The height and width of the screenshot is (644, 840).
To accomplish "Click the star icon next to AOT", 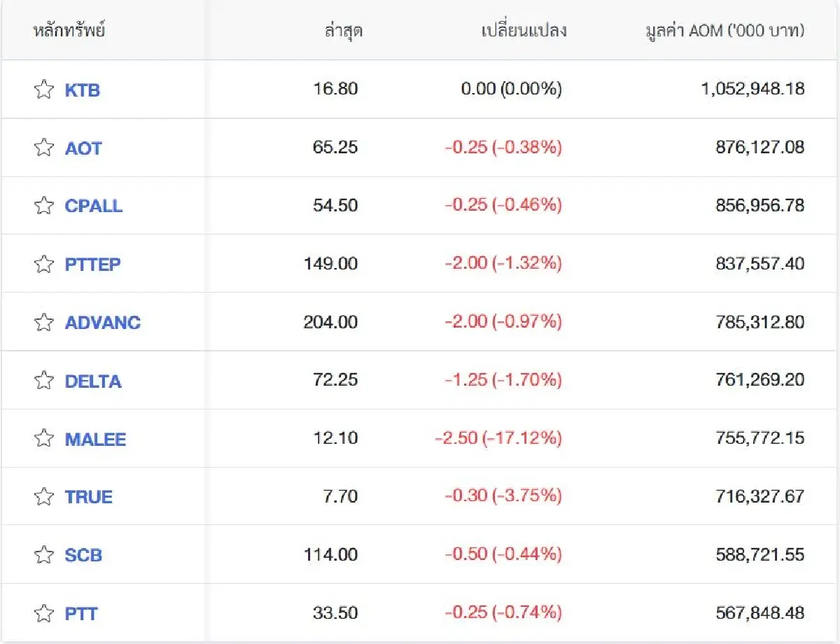I will (x=43, y=148).
